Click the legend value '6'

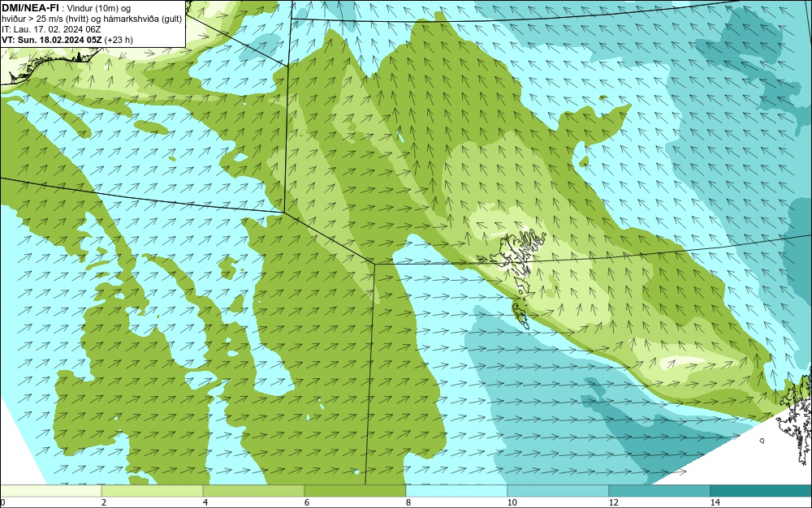click(x=307, y=502)
